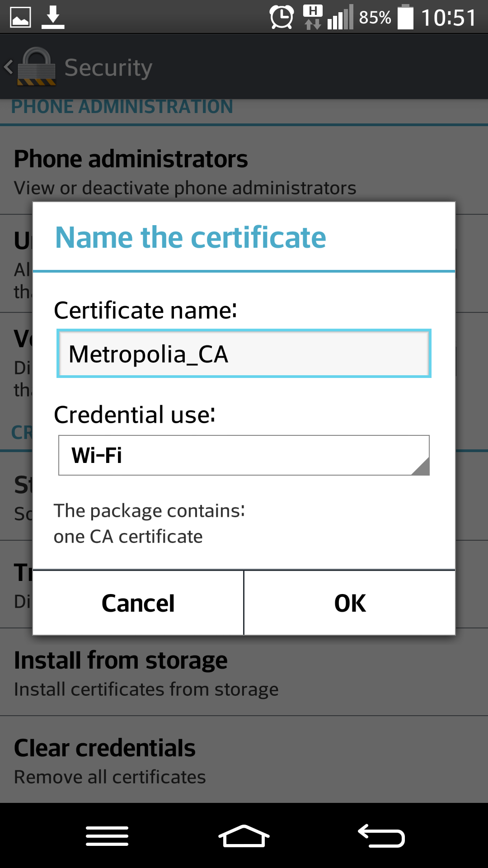
Task: Tap the Android back navigation button
Action: pos(381,836)
